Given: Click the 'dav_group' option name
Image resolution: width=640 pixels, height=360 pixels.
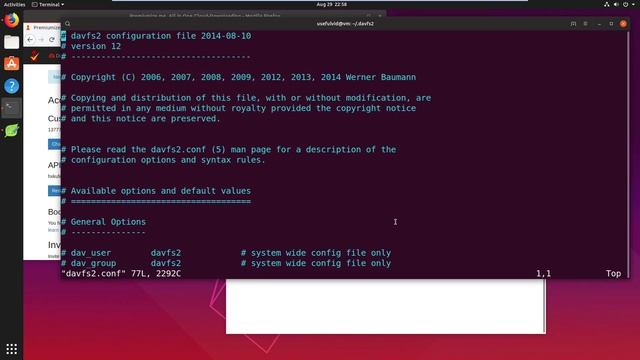Looking at the screenshot, I should pyautogui.click(x=93, y=263).
